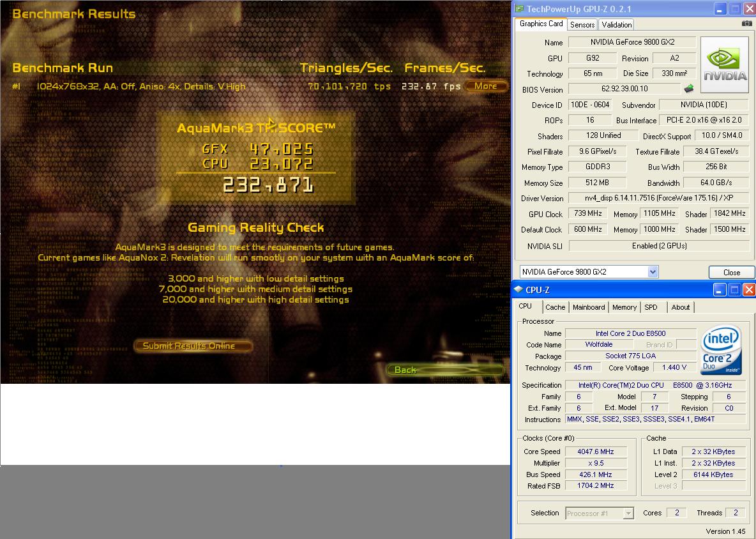The height and width of the screenshot is (539, 756).
Task: Click the Back button in AquaMark3
Action: coord(444,370)
